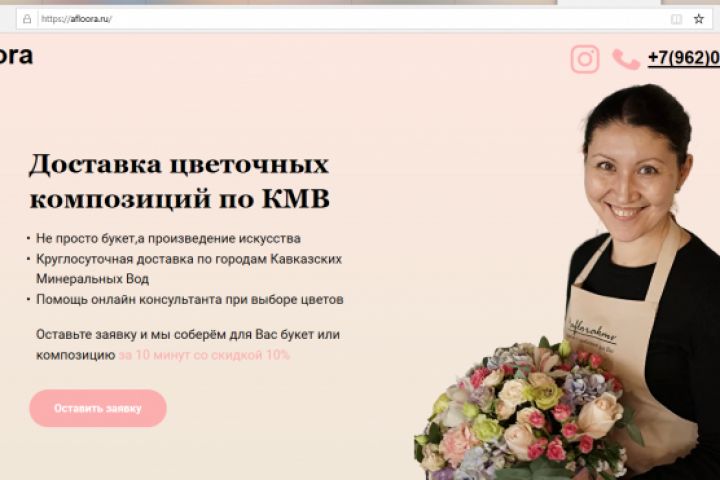Click the bullet about Круглосуточная доставка

[x=189, y=269]
